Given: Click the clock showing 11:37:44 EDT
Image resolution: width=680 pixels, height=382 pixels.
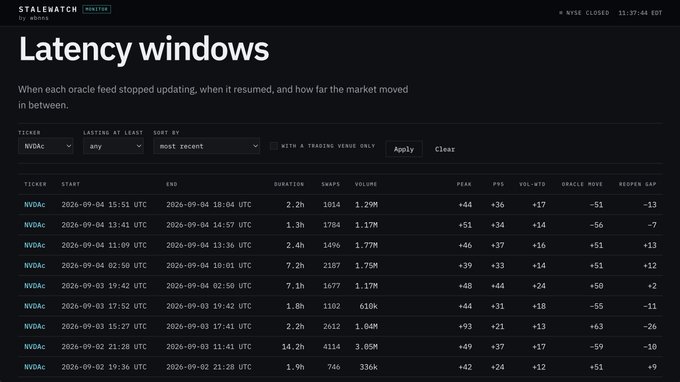Looking at the screenshot, I should coord(640,13).
